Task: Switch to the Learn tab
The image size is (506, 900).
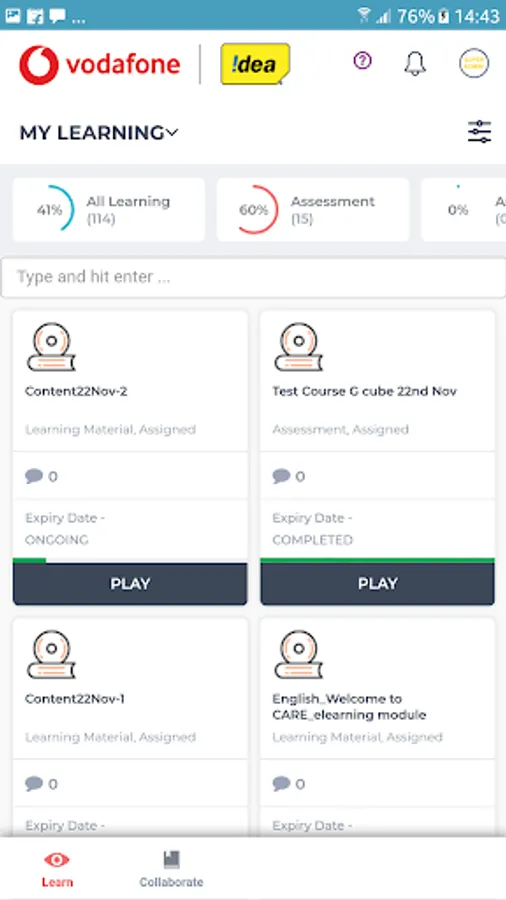Action: [x=57, y=869]
